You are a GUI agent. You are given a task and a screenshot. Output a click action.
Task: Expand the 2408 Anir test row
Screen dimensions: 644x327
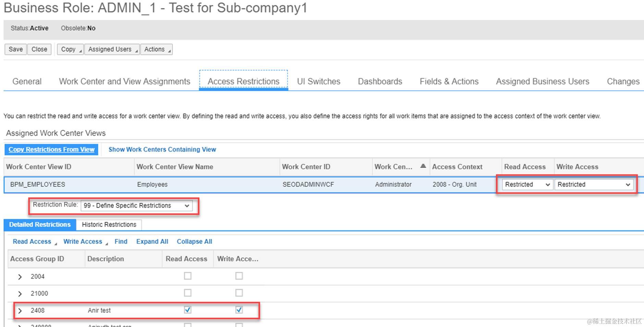20,311
